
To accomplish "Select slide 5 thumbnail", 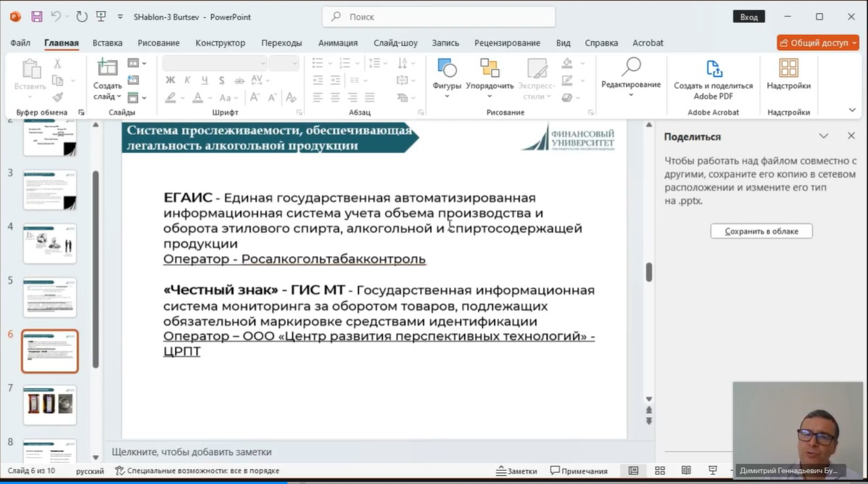I will 50,298.
